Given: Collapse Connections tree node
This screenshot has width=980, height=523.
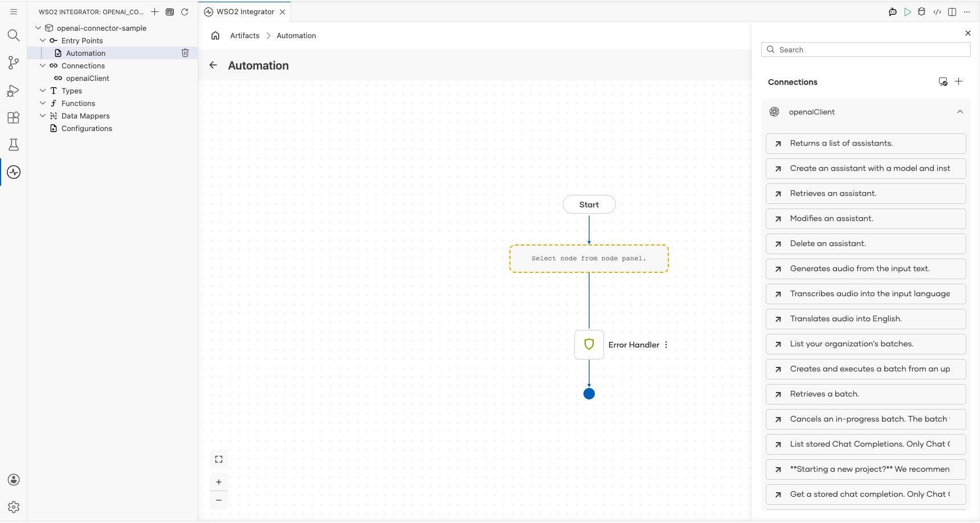Looking at the screenshot, I should pyautogui.click(x=43, y=66).
